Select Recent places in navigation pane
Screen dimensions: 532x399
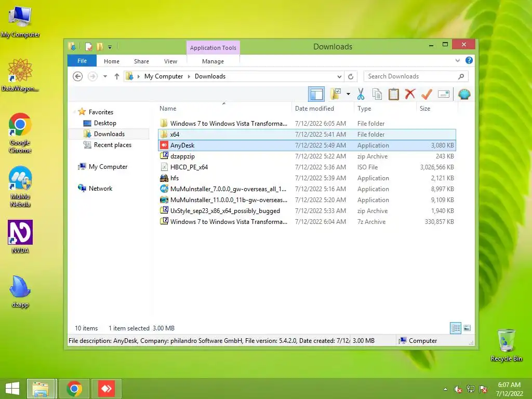click(112, 145)
